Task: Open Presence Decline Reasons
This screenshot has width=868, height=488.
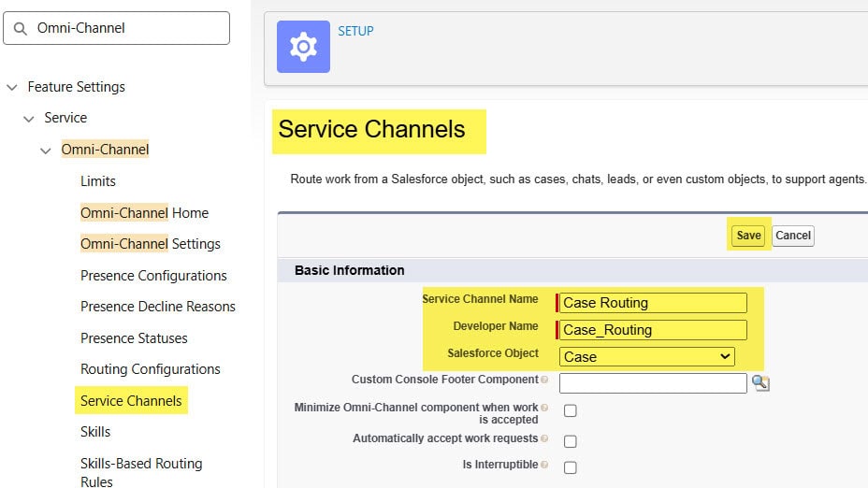Action: (x=158, y=307)
